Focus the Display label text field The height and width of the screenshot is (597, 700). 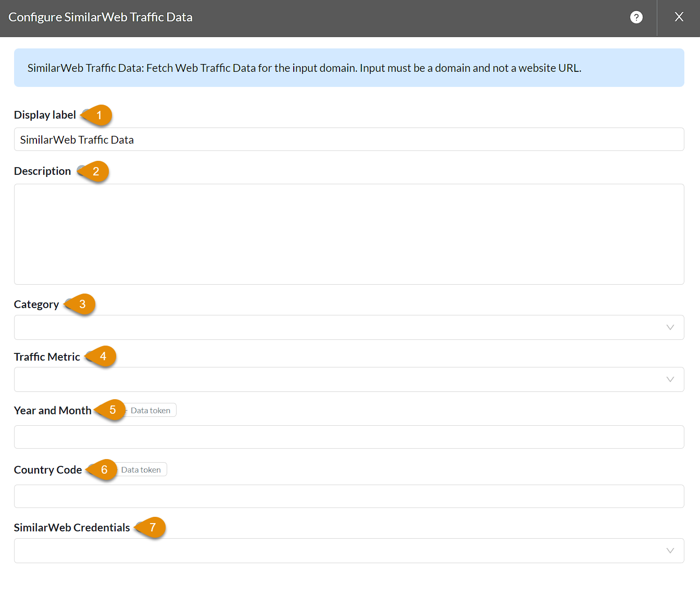[348, 139]
